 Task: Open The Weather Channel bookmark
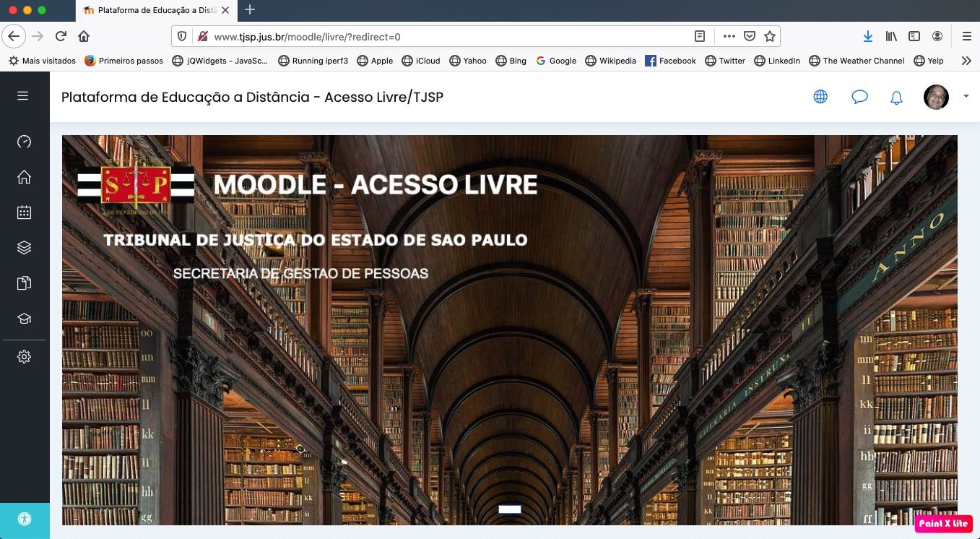[x=857, y=61]
